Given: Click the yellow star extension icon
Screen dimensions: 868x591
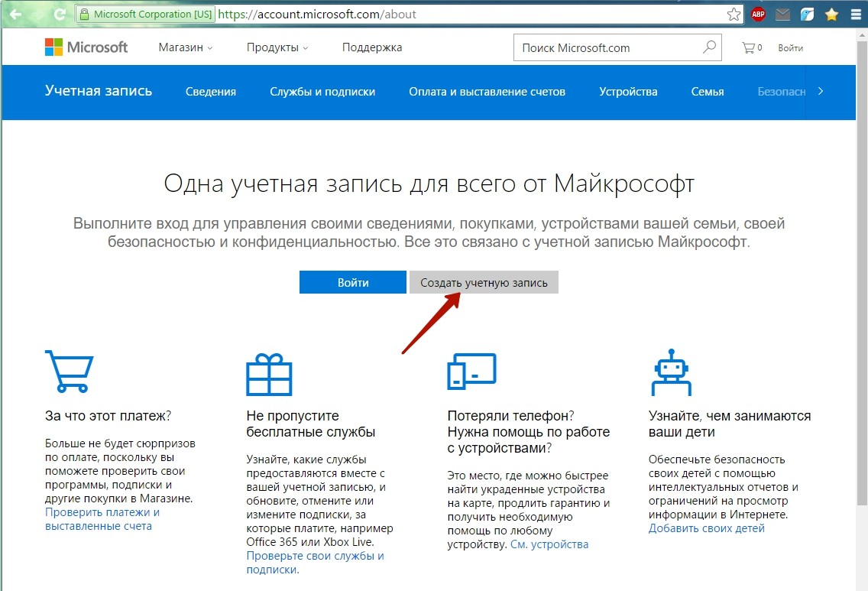Looking at the screenshot, I should click(831, 15).
